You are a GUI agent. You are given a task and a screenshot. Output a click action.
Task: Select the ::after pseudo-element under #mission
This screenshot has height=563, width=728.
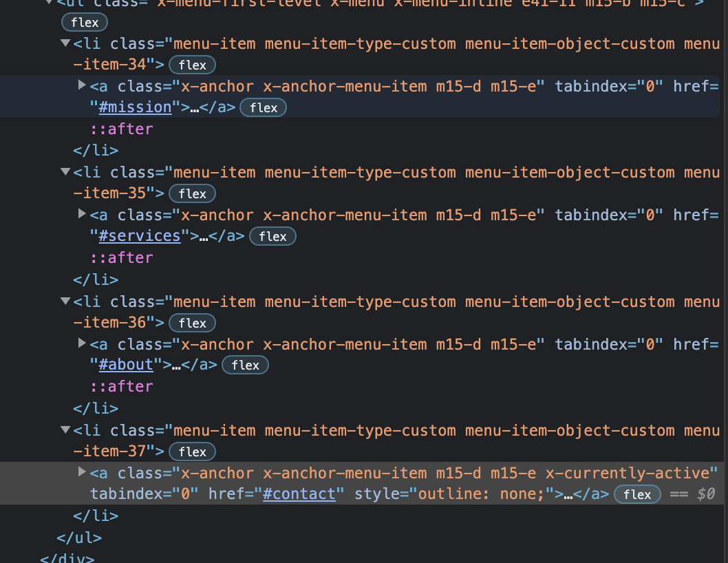coord(122,129)
